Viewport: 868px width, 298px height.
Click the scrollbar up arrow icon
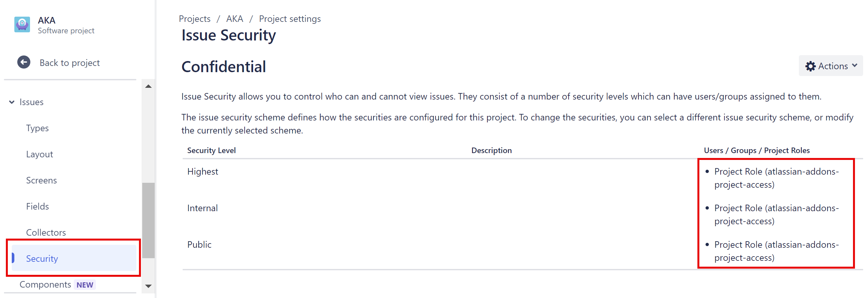148,86
